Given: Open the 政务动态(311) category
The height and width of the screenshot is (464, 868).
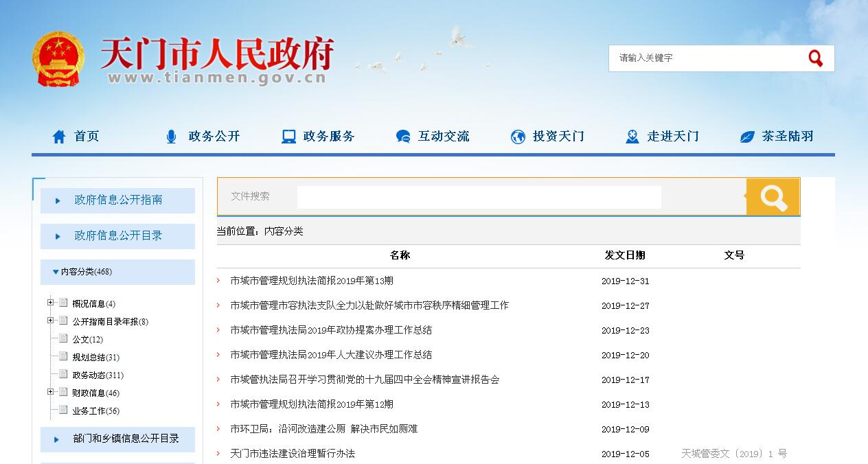Looking at the screenshot, I should point(98,375).
